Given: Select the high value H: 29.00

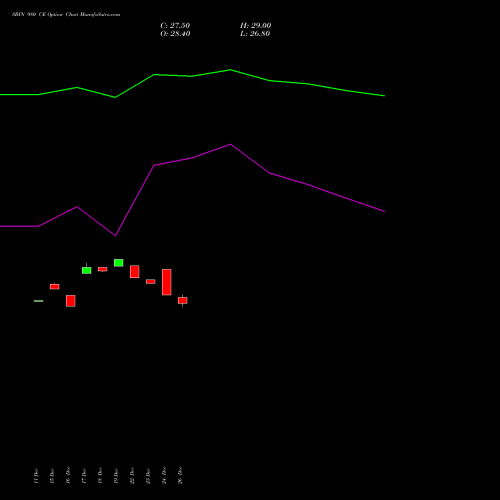Looking at the screenshot, I should (256, 26).
